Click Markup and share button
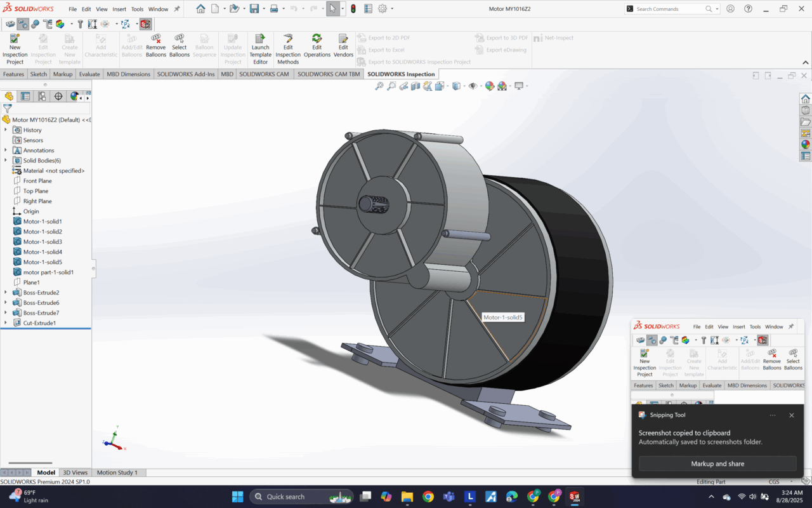Viewport: 812px width, 508px height. 717,464
